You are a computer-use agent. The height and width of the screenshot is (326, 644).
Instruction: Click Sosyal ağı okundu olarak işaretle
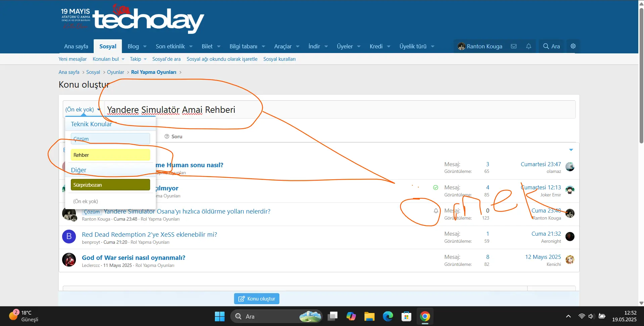(x=222, y=59)
